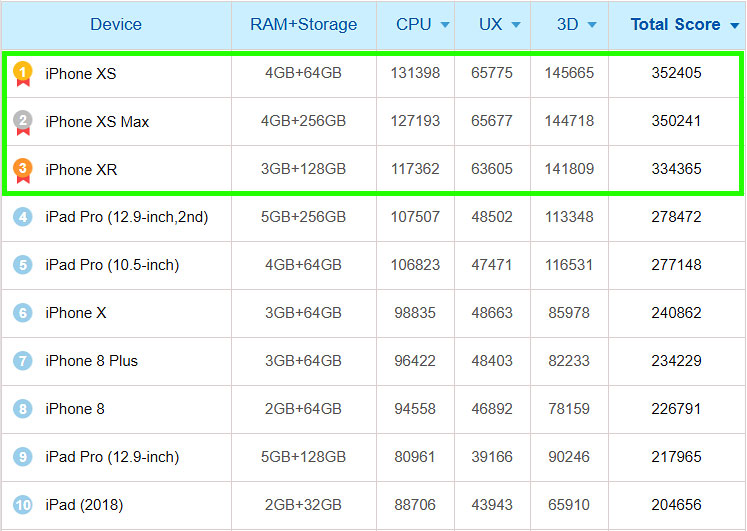Click UX score 63605
Viewport: 747px width, 531px height.
[x=492, y=169]
